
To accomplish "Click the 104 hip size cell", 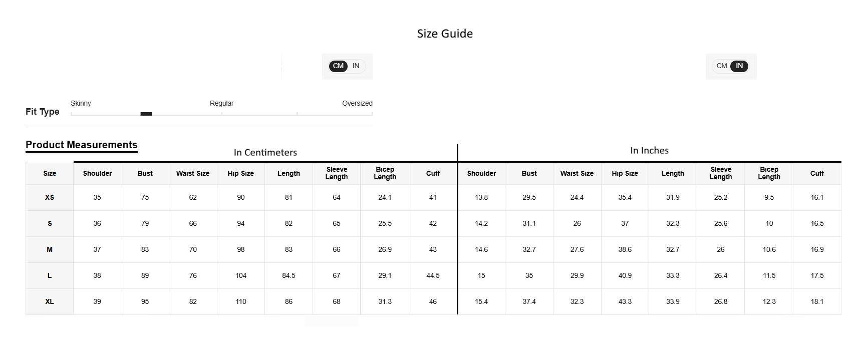I will tap(241, 276).
